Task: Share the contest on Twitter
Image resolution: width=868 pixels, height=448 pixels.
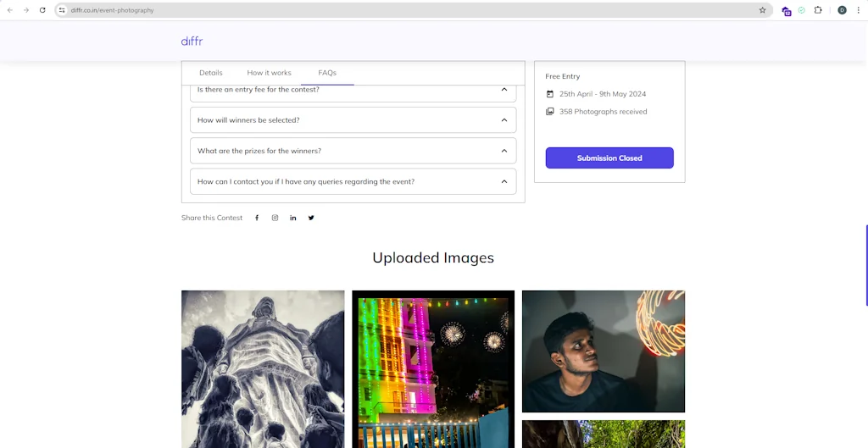Action: (x=311, y=218)
